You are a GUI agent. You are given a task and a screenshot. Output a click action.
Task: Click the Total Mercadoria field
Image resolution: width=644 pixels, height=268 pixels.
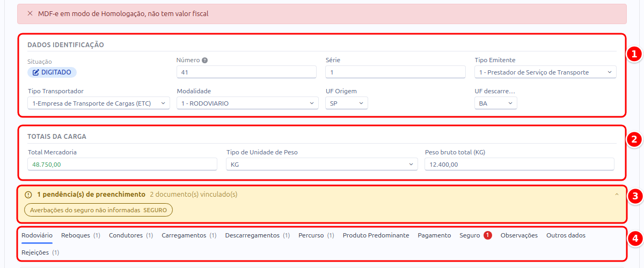[122, 165]
